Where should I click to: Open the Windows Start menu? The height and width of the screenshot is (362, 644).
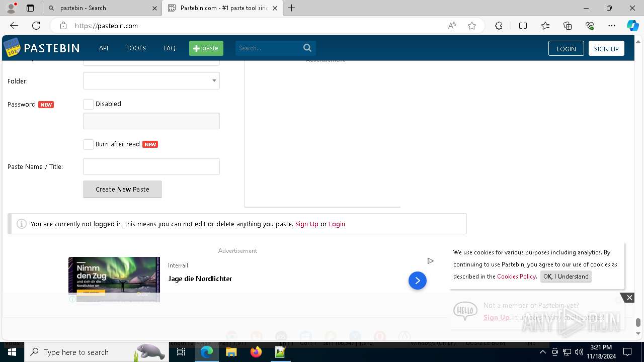click(x=12, y=352)
